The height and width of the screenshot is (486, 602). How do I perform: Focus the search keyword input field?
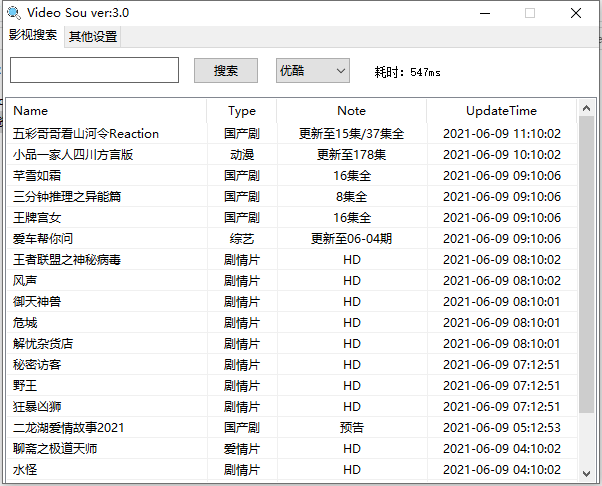click(x=94, y=70)
